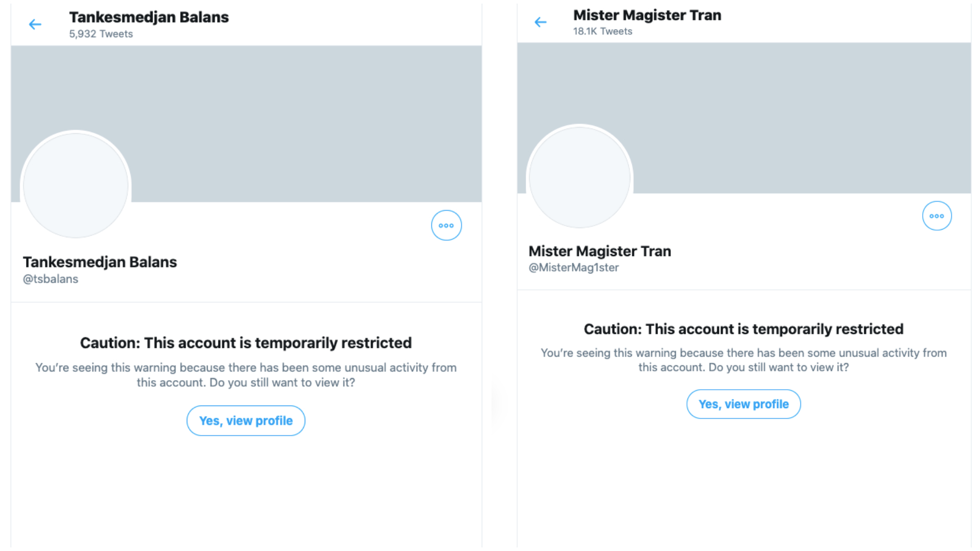Click the restricted caution heading under @tsbalans
Image resolution: width=980 pixels, height=551 pixels.
[246, 343]
